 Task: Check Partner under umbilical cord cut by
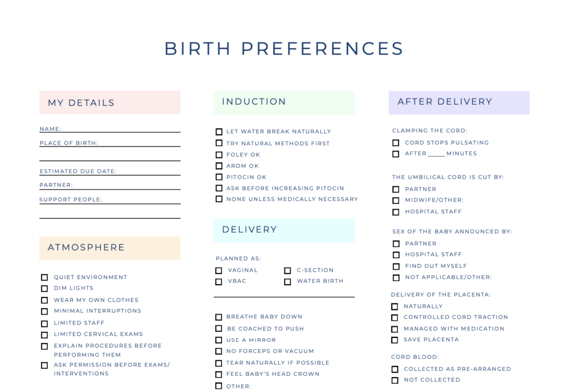click(x=396, y=189)
